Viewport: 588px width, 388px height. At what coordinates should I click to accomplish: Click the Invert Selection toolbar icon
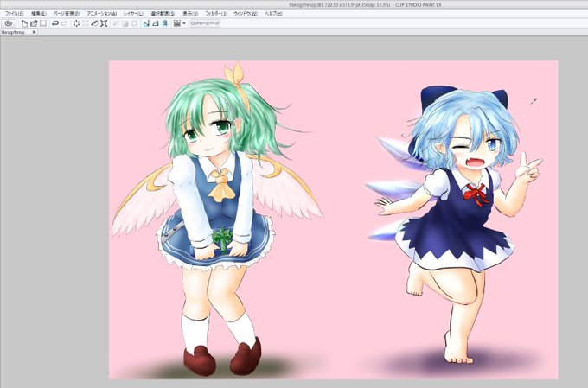[125, 23]
